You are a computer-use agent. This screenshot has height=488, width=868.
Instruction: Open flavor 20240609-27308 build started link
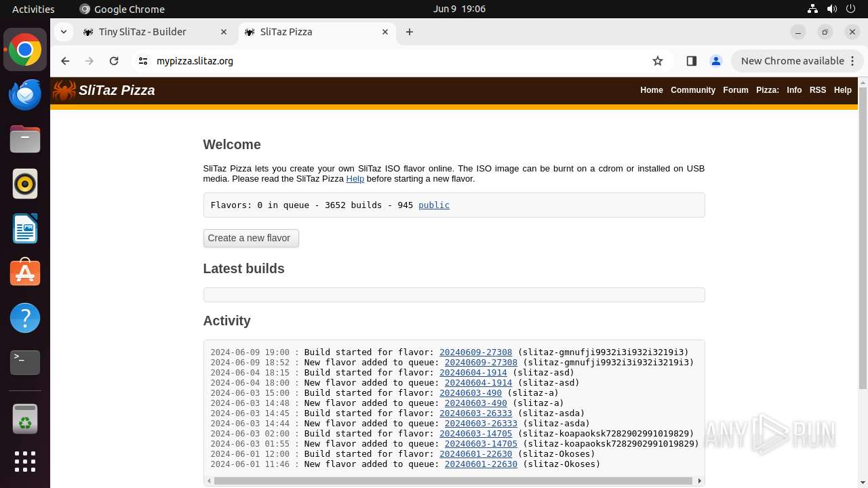[476, 352]
